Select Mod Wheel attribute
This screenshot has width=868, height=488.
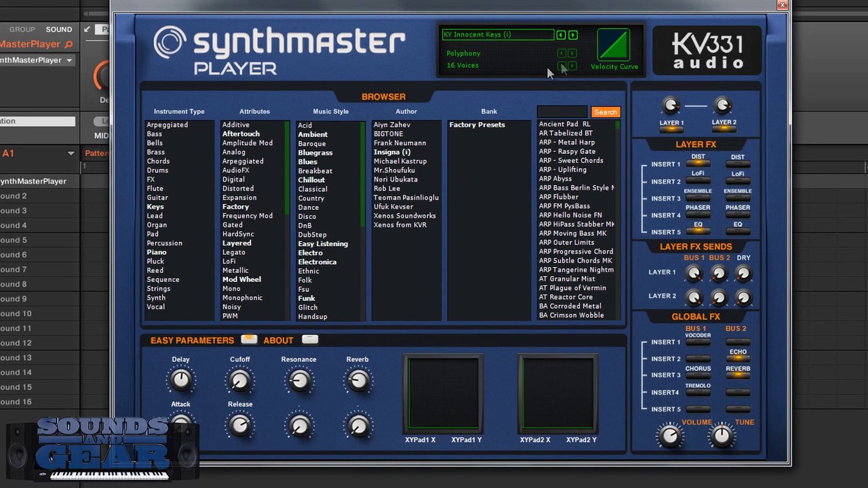tap(241, 279)
